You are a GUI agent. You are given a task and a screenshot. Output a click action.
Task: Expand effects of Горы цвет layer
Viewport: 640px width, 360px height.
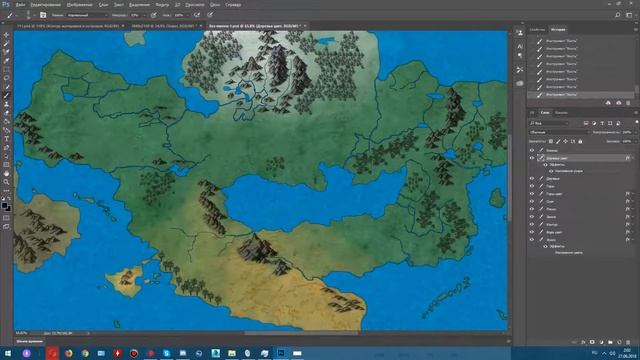pyautogui.click(x=633, y=194)
